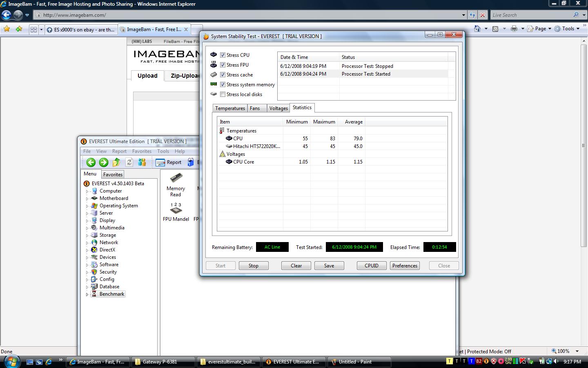
Task: Open stability test Preferences
Action: [x=405, y=266]
